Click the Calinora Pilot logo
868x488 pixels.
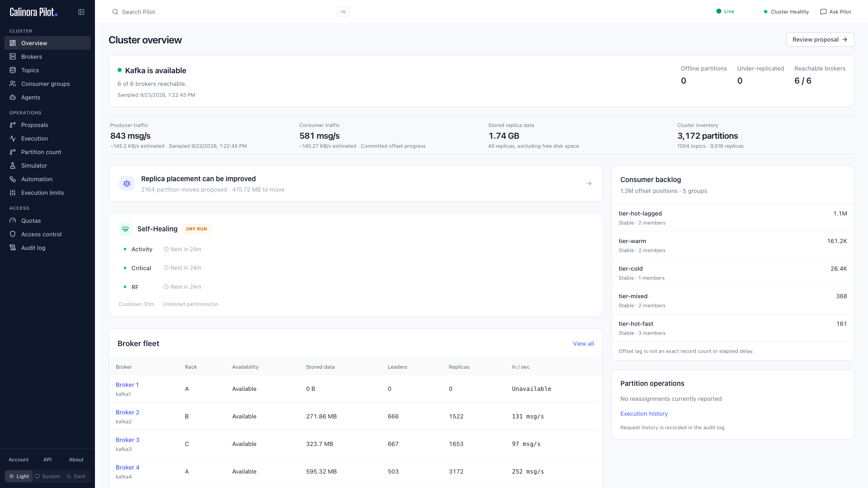(33, 12)
